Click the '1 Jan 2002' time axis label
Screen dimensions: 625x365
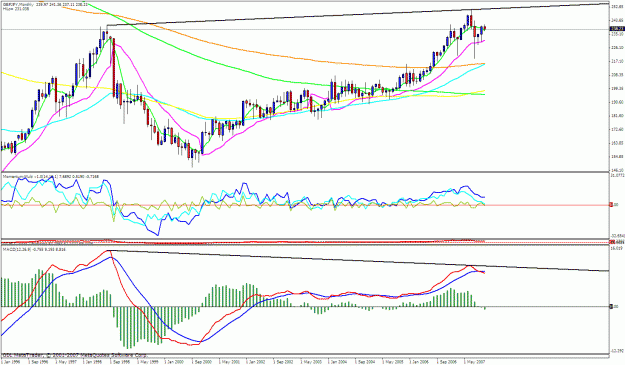click(x=256, y=361)
